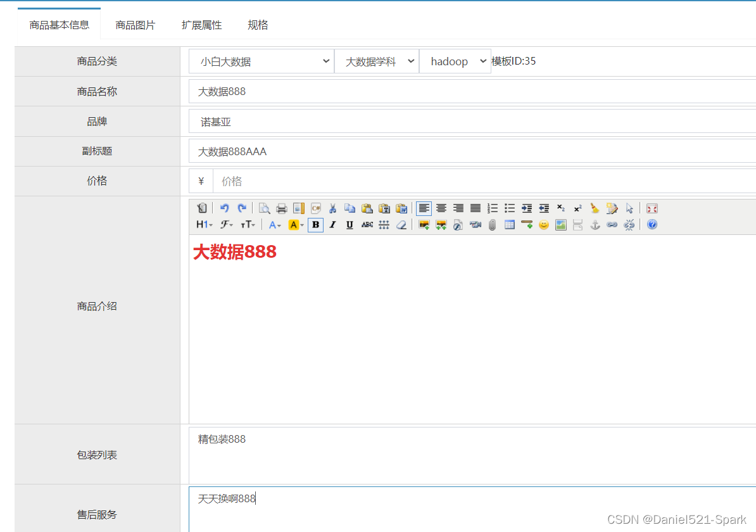Screen dimensions: 756x532
Task: Open the 大数据学科 subcategory dropdown
Action: 377,61
